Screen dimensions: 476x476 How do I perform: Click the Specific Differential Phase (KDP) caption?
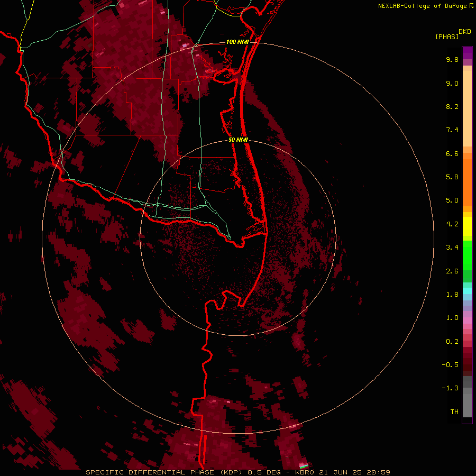pyautogui.click(x=165, y=472)
